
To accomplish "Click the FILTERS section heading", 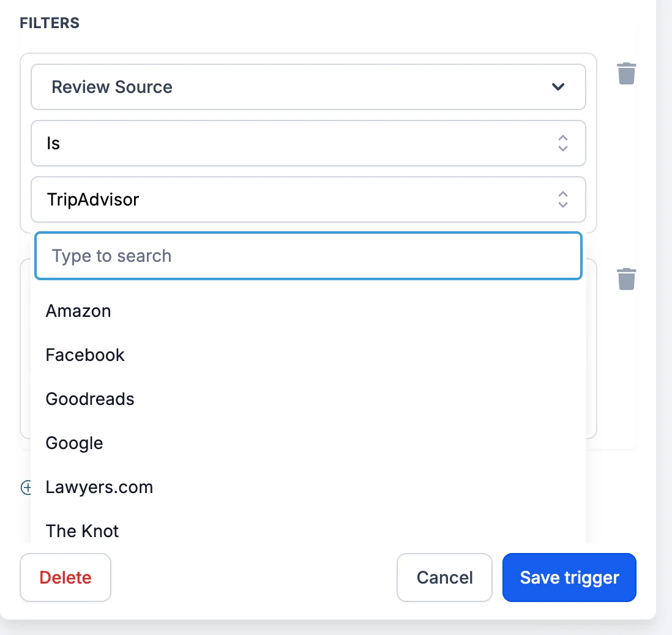I will click(x=50, y=23).
